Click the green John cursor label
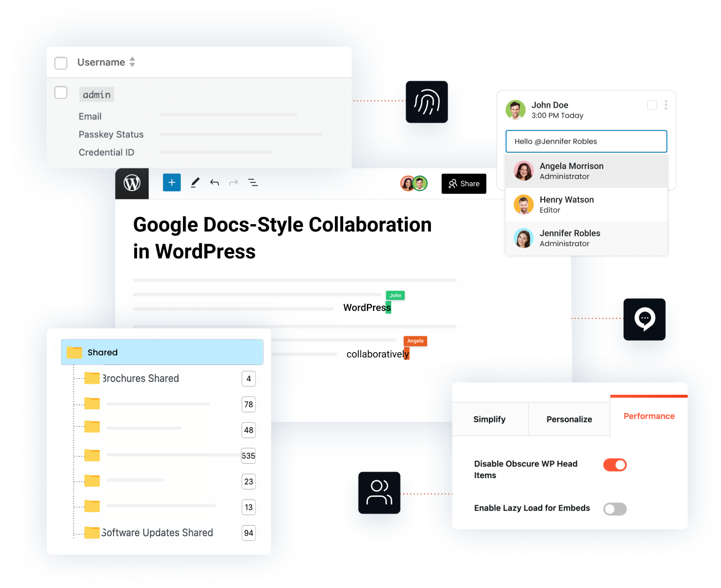The width and height of the screenshot is (721, 588). coord(396,295)
